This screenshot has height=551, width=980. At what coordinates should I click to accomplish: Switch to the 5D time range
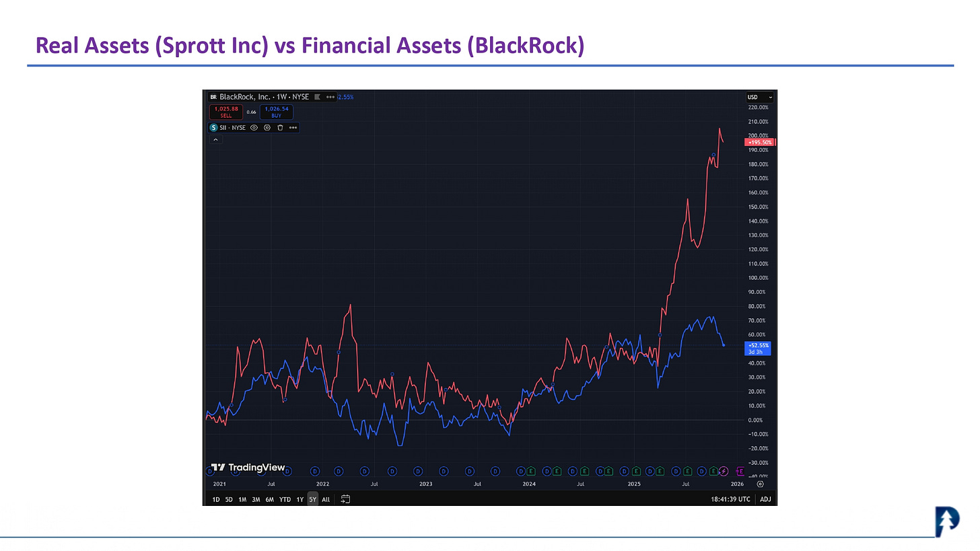click(229, 499)
